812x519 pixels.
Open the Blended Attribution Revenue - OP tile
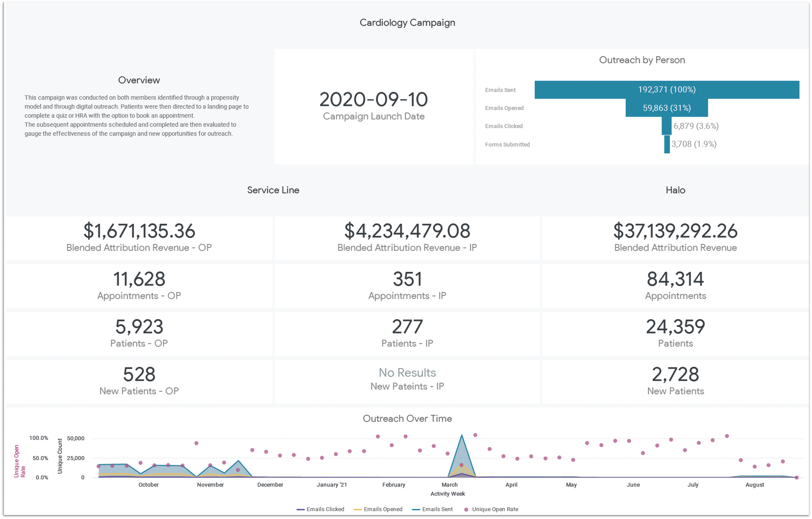(139, 236)
